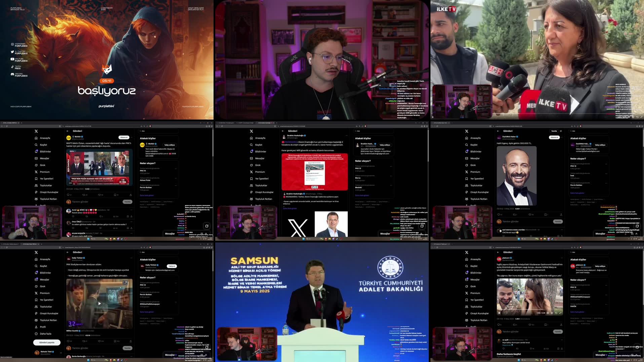Repost the Muhbir post via the retweet icon

pos(84,195)
